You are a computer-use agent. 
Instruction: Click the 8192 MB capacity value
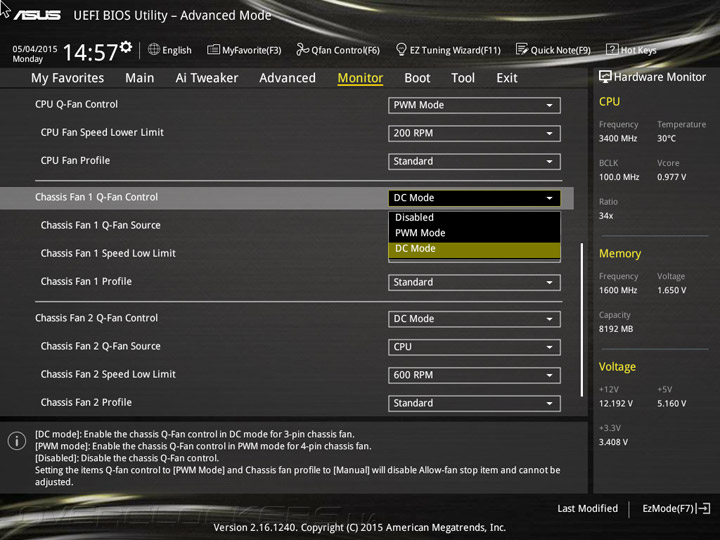616,329
